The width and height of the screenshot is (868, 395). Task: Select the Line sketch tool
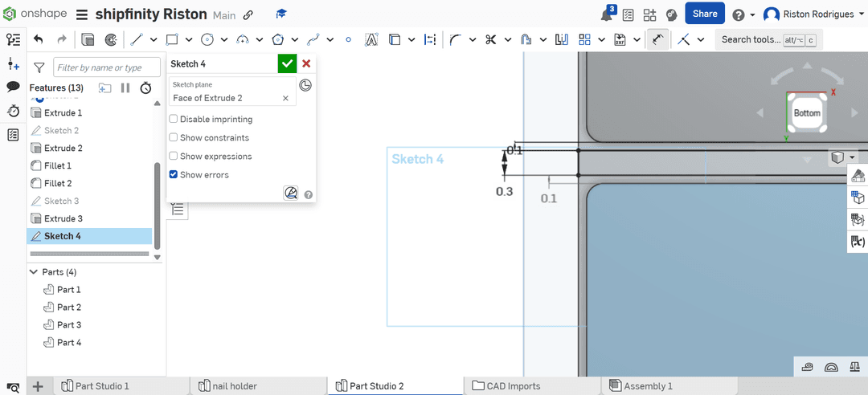click(137, 39)
